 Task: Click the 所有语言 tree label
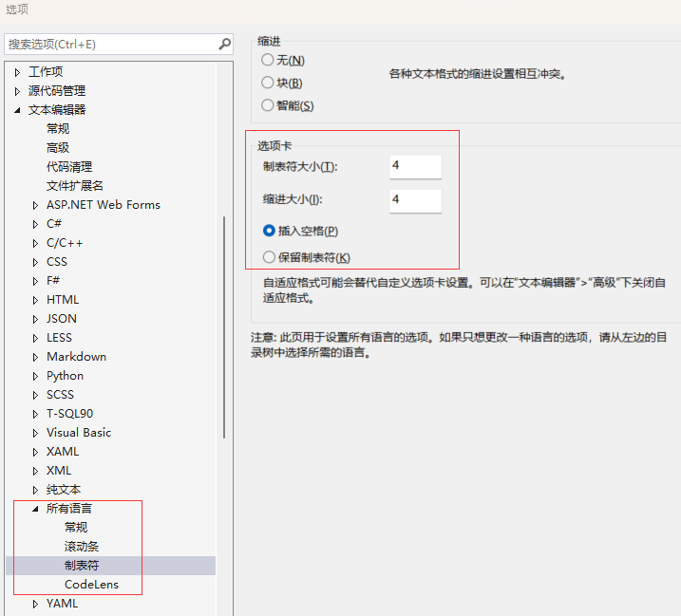(x=69, y=509)
